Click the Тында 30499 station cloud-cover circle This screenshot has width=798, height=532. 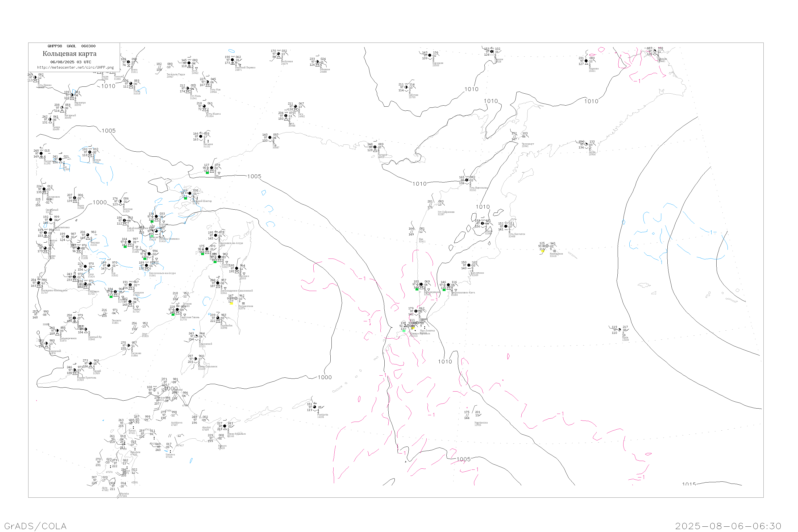pos(50,119)
